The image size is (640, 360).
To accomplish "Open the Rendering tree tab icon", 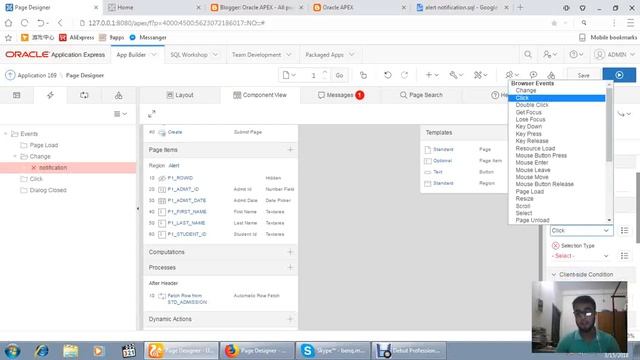I will 16,95.
